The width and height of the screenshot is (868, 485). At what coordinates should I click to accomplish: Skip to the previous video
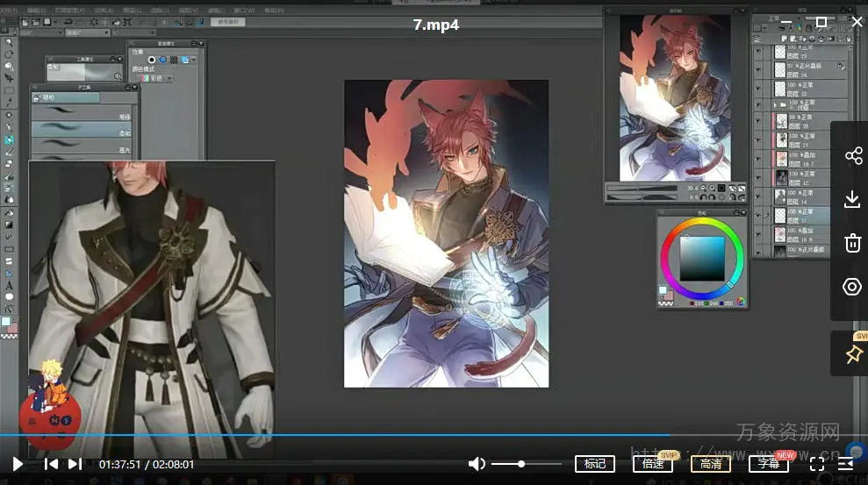click(x=51, y=464)
